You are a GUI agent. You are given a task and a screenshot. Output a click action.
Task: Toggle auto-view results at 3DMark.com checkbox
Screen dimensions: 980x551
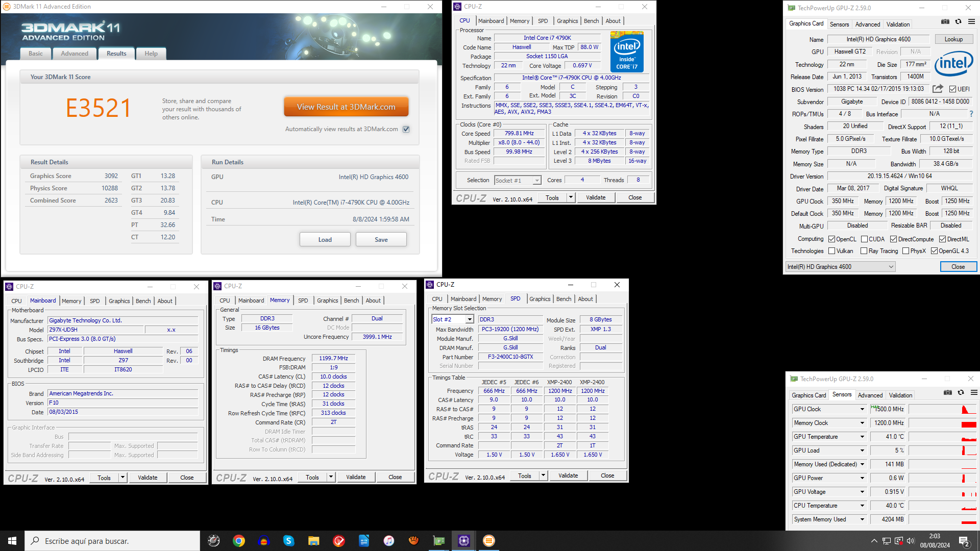pyautogui.click(x=406, y=129)
